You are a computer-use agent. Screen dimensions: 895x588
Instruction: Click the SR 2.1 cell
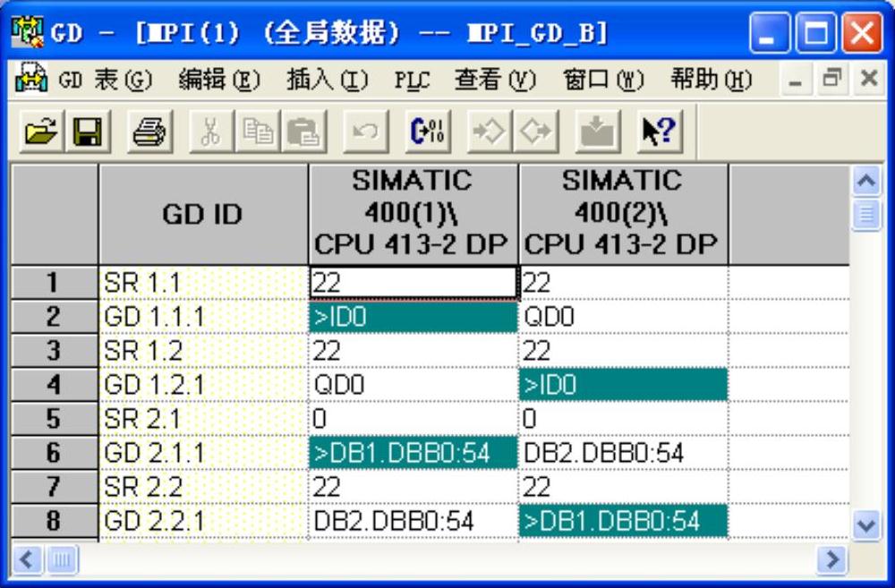(203, 419)
